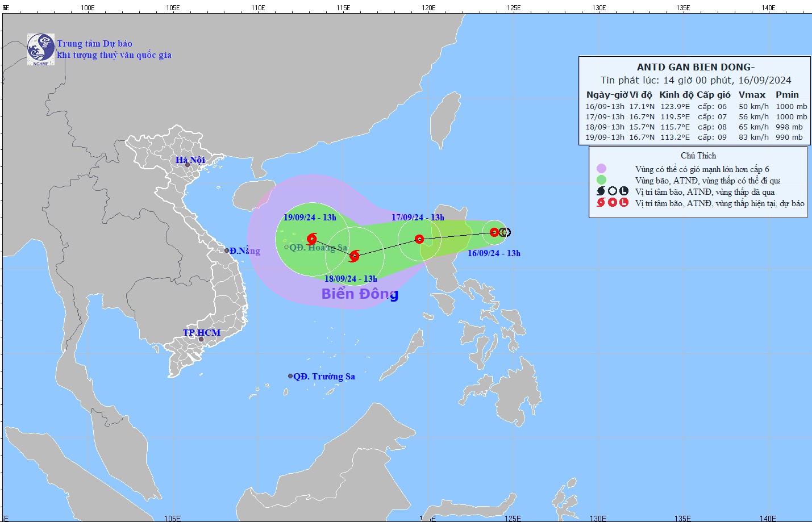Viewport: 812px width, 522px height.
Task: Click the table row '16/09-13h 17.1°N'
Action: coord(696,106)
